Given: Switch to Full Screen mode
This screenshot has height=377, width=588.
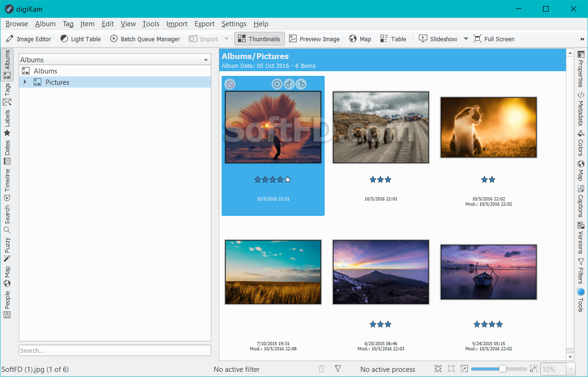Looking at the screenshot, I should tap(494, 39).
